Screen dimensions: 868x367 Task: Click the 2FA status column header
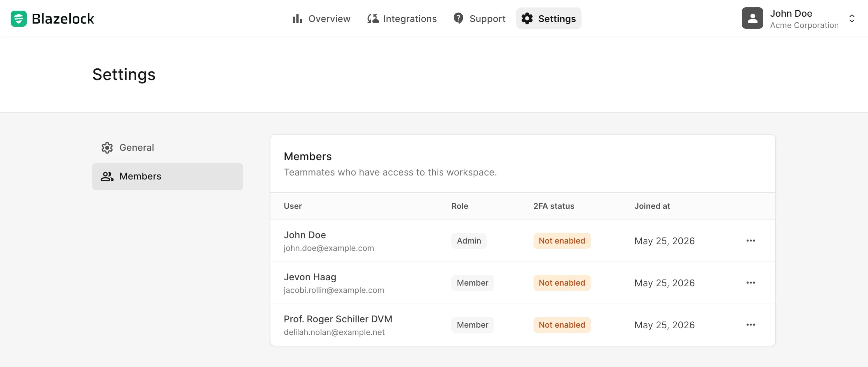tap(554, 206)
